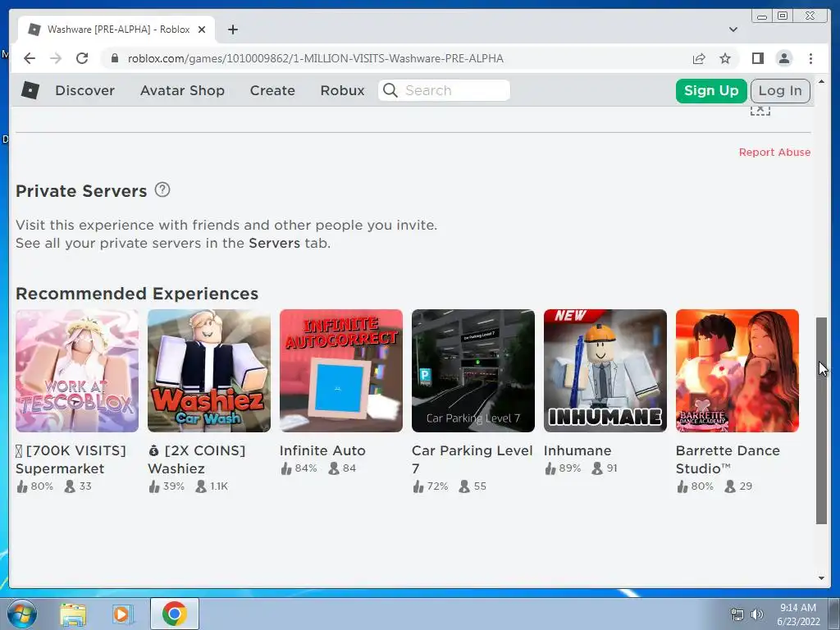This screenshot has height=630, width=840.
Task: Open the Chrome profile avatar icon
Action: tap(783, 58)
